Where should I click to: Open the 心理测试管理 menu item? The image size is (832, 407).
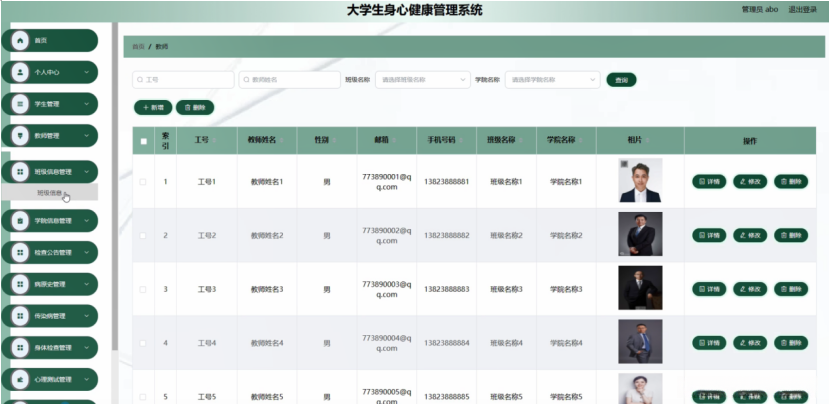tap(49, 379)
